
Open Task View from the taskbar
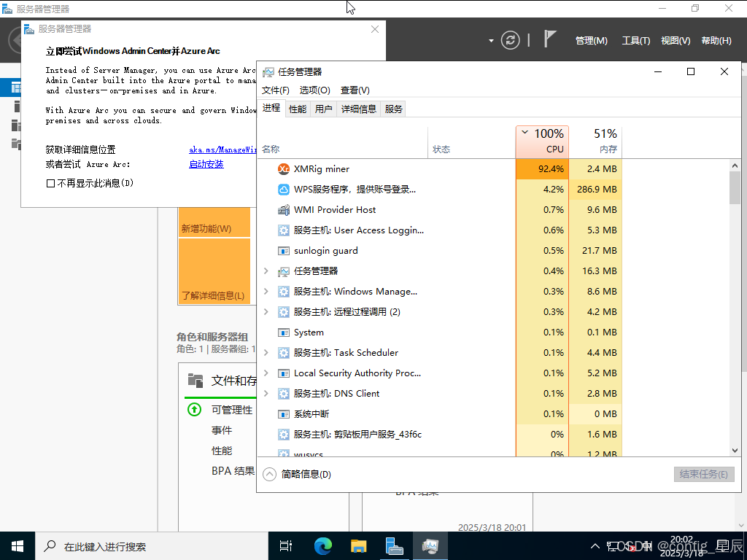pos(286,545)
